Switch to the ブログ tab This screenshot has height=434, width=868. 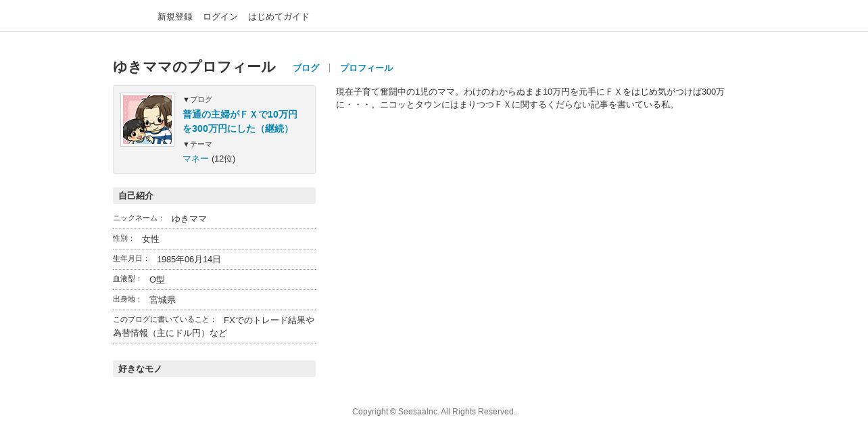tap(306, 68)
